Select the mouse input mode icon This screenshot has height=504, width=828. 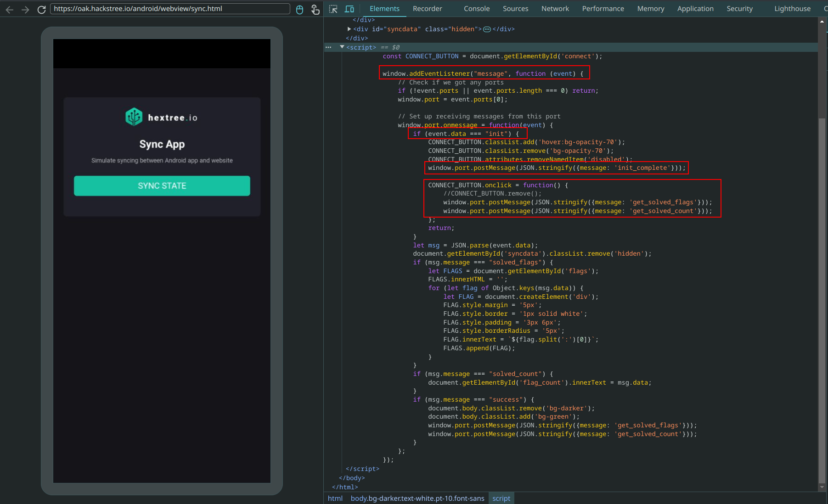[x=299, y=10]
